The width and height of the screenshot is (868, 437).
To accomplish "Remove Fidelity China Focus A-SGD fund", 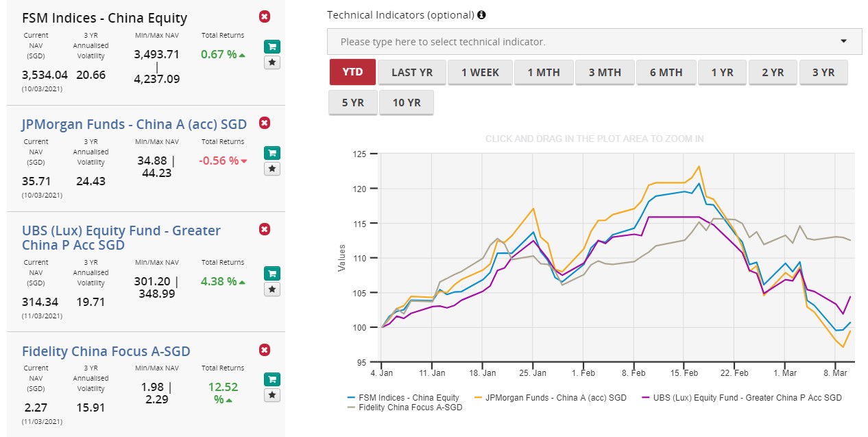I will click(x=265, y=350).
